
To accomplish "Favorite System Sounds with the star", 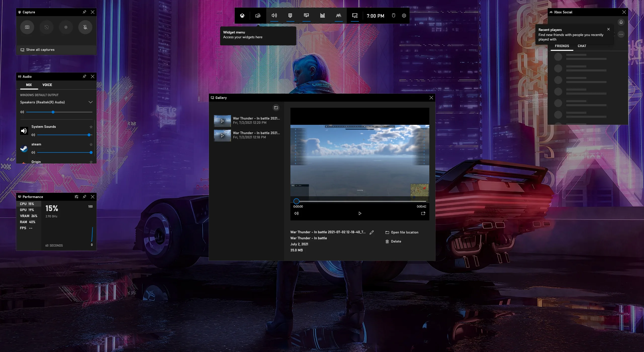I will coord(91,127).
